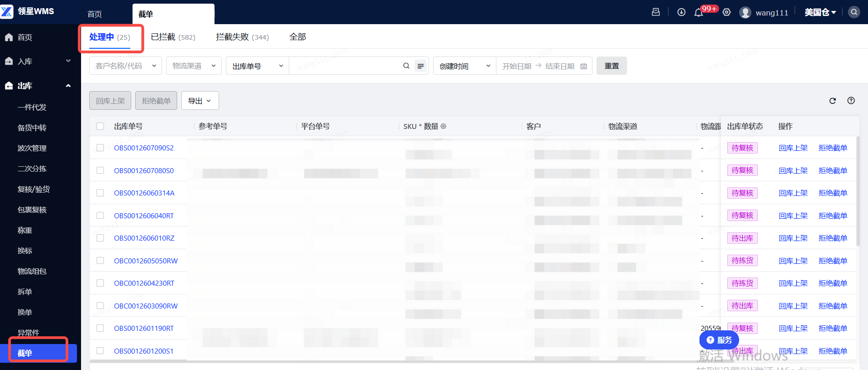Click the 拒绝截单 batch button
868x370 pixels.
pos(156,101)
